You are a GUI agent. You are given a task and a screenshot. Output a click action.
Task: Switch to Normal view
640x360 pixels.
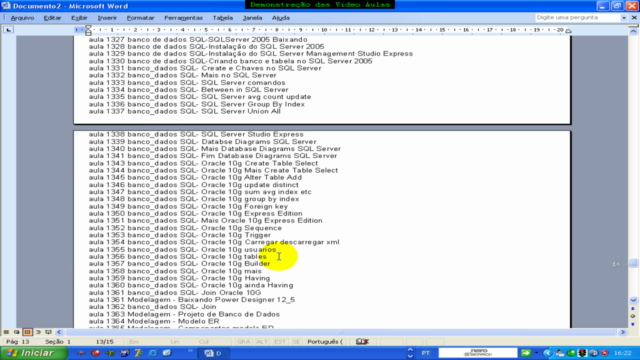[6, 332]
